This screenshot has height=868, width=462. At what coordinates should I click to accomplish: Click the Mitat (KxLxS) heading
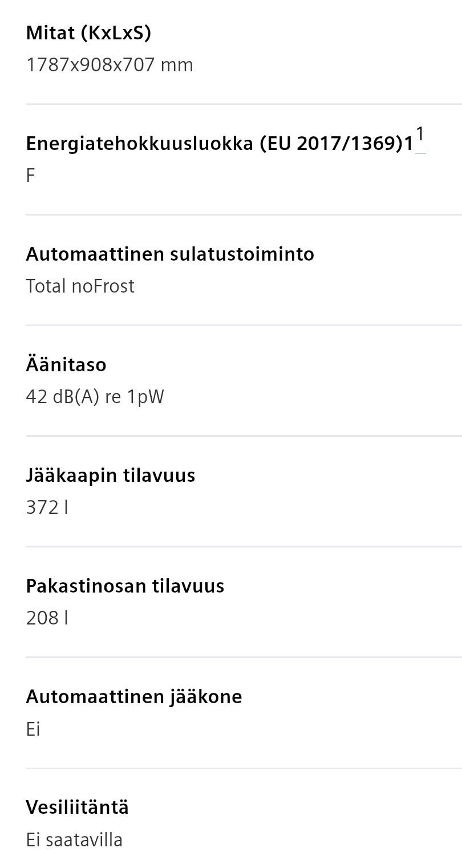coord(88,33)
